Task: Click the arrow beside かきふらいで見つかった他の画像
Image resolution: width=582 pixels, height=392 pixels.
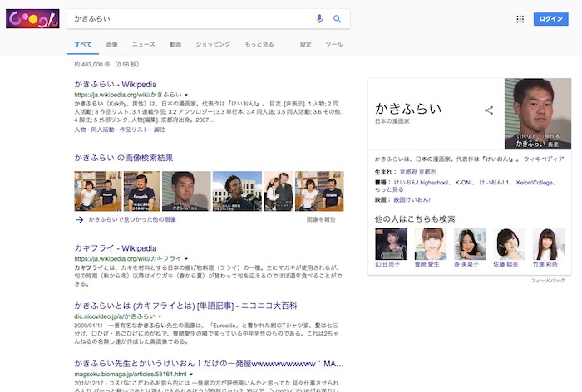Action: (x=80, y=219)
